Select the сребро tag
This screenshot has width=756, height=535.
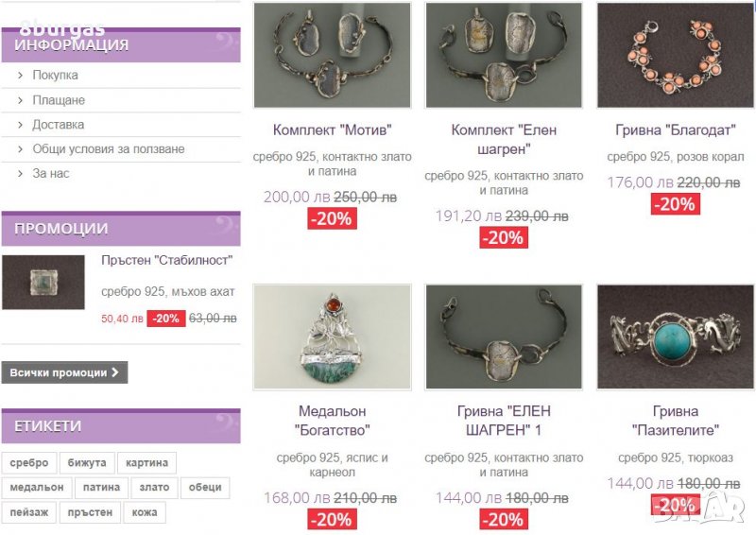pyautogui.click(x=29, y=462)
